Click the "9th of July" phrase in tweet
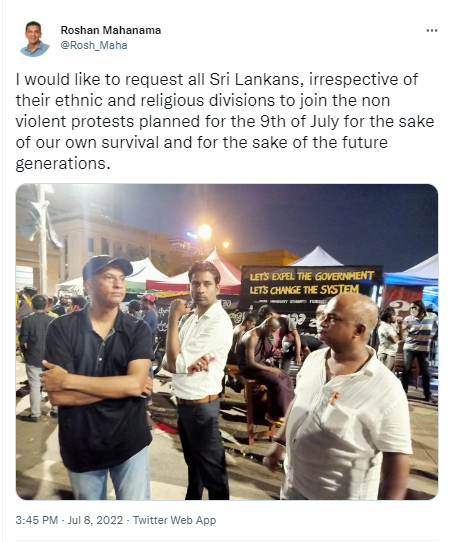The height and width of the screenshot is (542, 451). (299, 121)
